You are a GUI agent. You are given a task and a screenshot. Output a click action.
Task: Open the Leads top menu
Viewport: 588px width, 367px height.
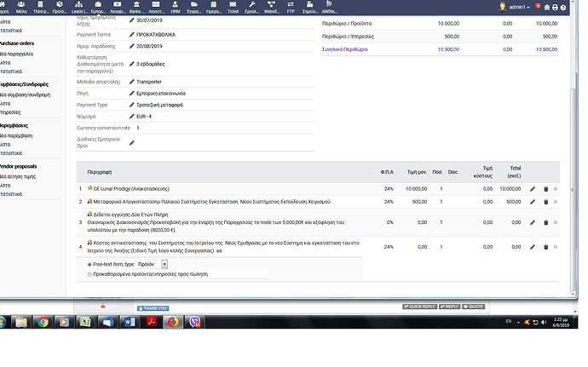[x=78, y=7]
